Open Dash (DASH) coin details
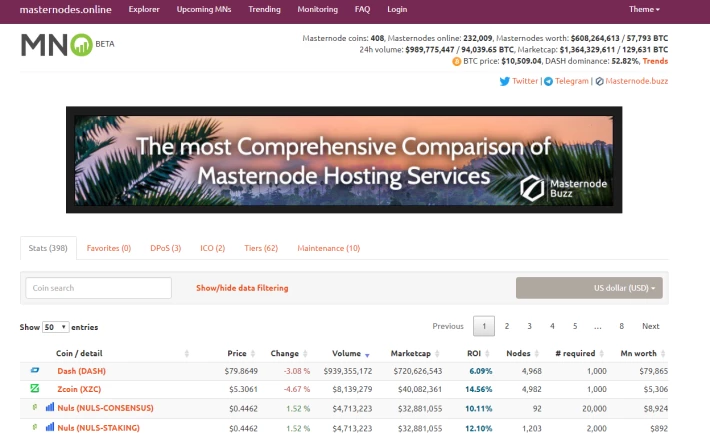The width and height of the screenshot is (710, 433). click(82, 371)
